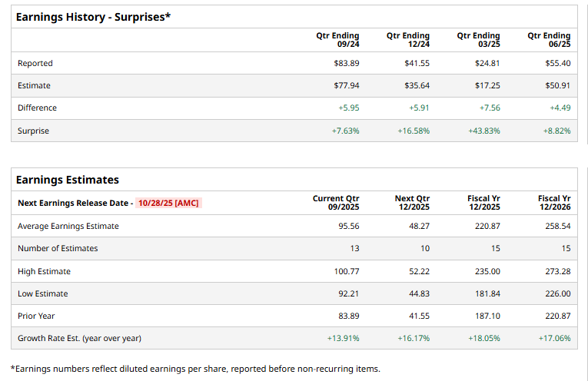Click the Reported row label

pos(35,63)
